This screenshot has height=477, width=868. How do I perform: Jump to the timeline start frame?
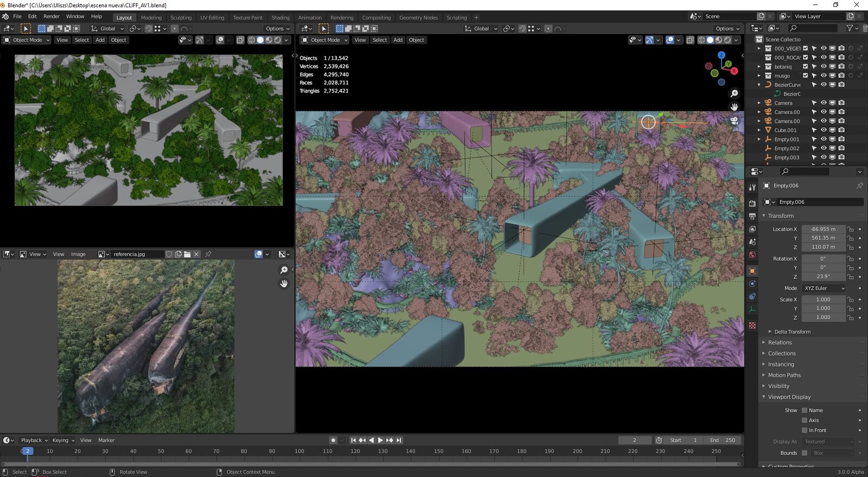click(x=353, y=440)
